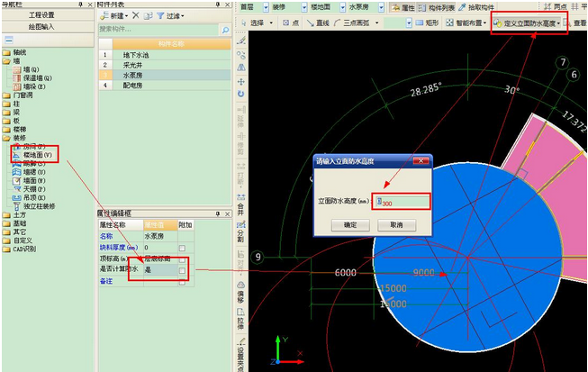Click the copy component icon
The height and width of the screenshot is (372, 588).
point(148,15)
